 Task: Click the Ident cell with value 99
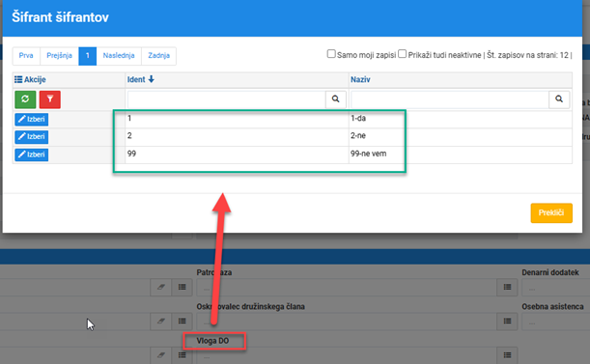point(237,154)
